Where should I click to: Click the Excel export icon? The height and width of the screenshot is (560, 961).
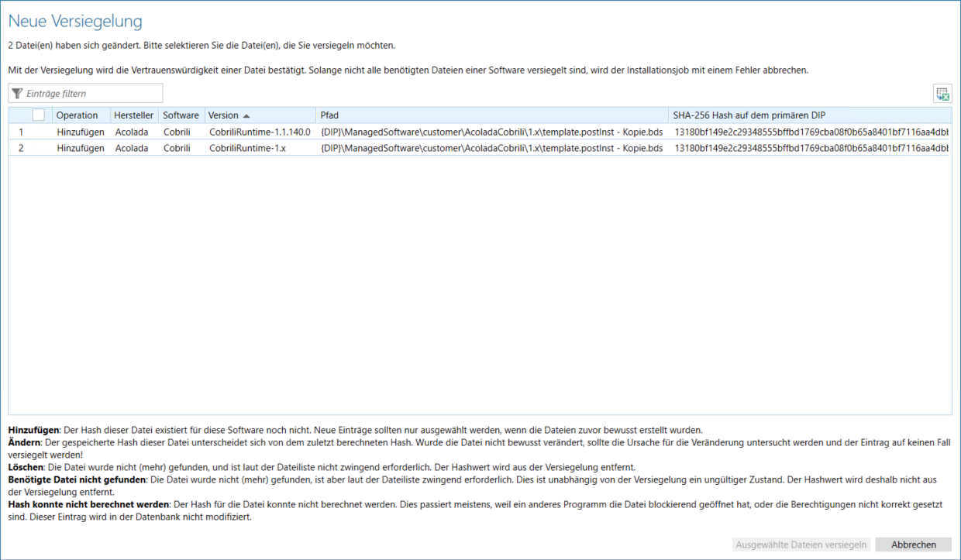point(942,94)
